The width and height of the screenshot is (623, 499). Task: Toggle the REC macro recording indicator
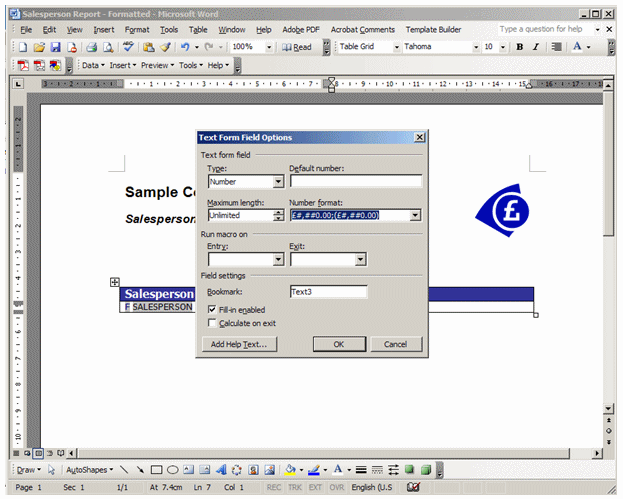[x=274, y=487]
